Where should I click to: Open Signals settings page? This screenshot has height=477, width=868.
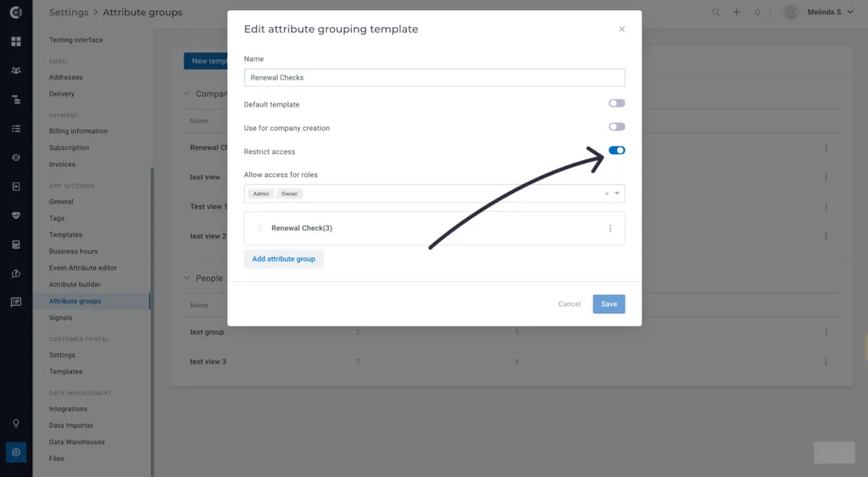click(x=60, y=318)
